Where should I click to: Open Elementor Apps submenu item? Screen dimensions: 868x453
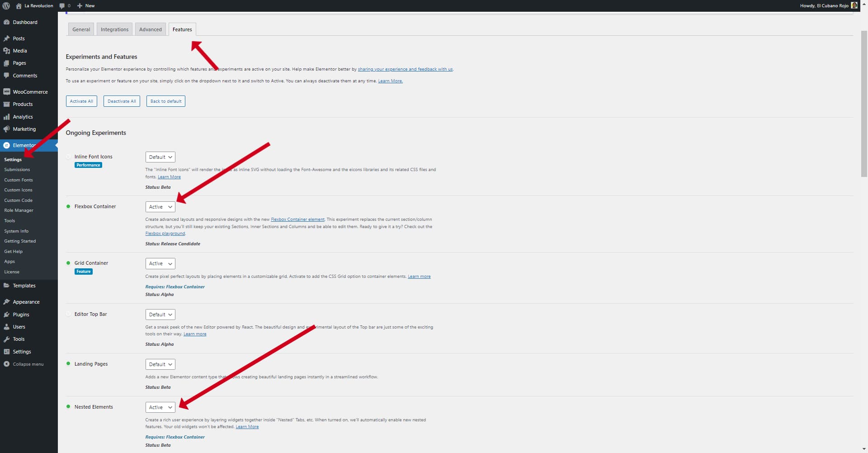(9, 262)
